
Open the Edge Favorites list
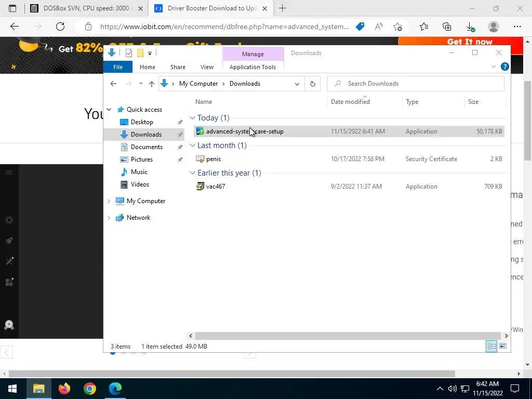click(x=424, y=26)
